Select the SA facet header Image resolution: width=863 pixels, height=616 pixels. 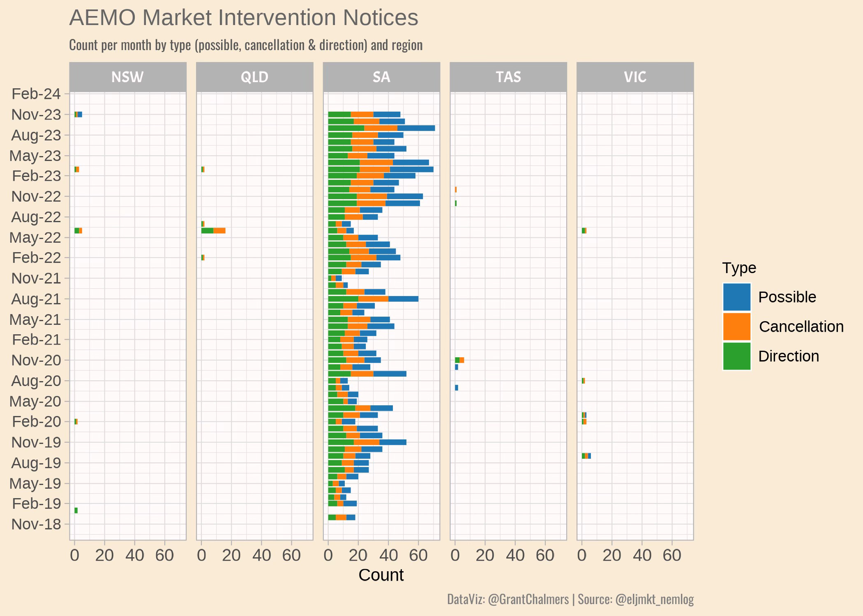pos(381,77)
